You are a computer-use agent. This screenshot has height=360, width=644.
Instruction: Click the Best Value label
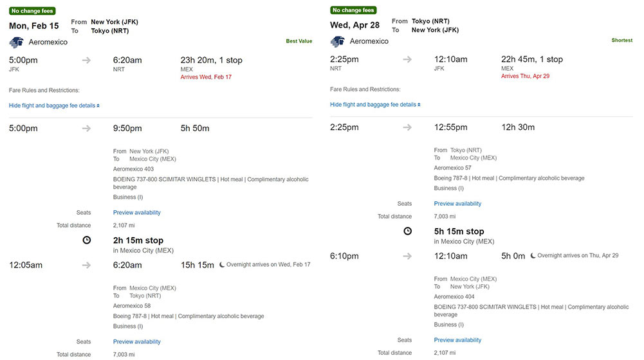[x=299, y=41]
